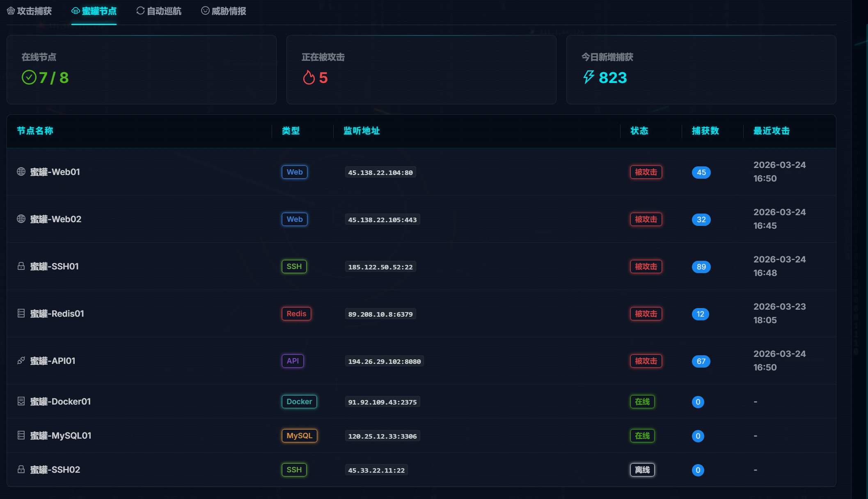Click the capture count badge 45
The image size is (868, 499).
tap(701, 172)
